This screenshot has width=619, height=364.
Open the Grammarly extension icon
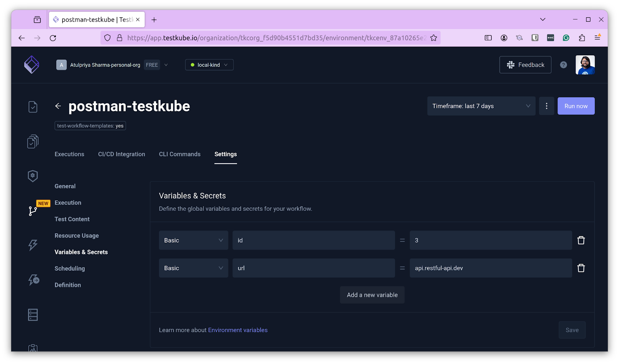click(566, 38)
